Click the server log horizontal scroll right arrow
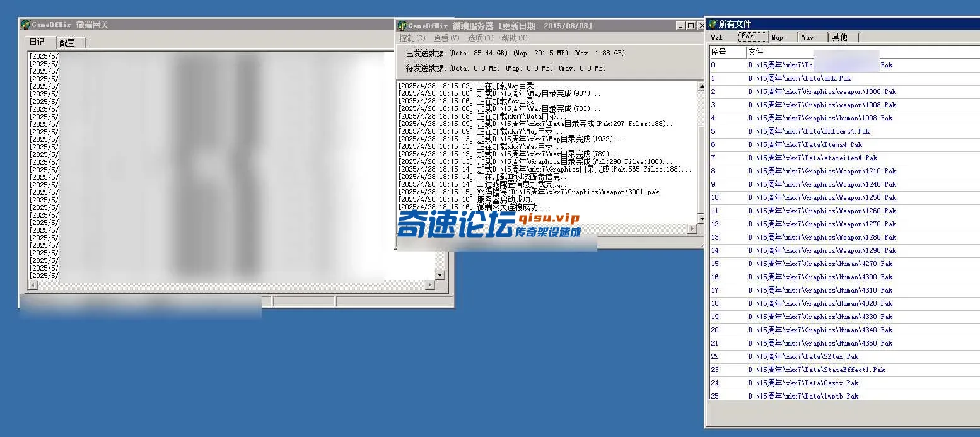Viewport: 980px width, 437px height. point(692,228)
